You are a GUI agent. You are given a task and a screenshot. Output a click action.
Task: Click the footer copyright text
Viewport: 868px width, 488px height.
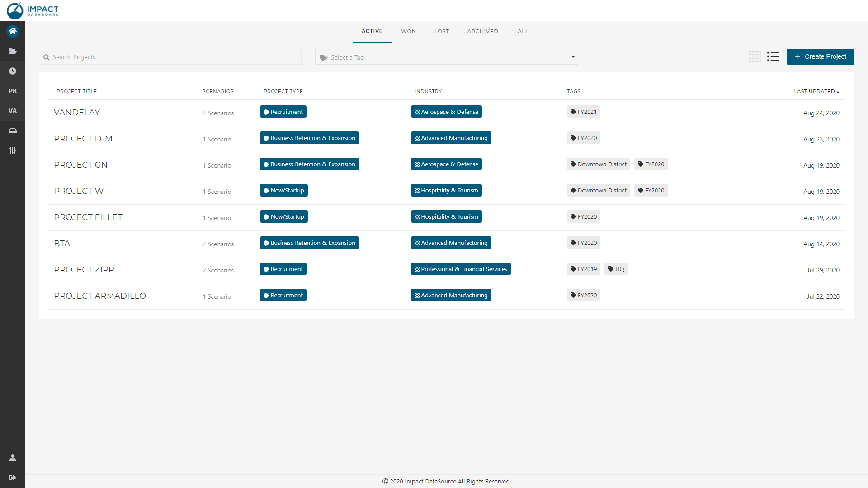click(x=446, y=481)
